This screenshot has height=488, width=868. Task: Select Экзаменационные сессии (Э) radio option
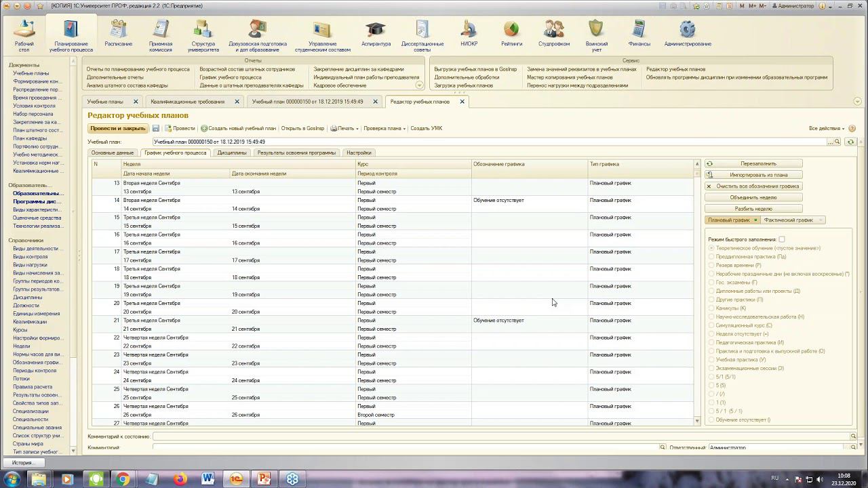pos(711,368)
